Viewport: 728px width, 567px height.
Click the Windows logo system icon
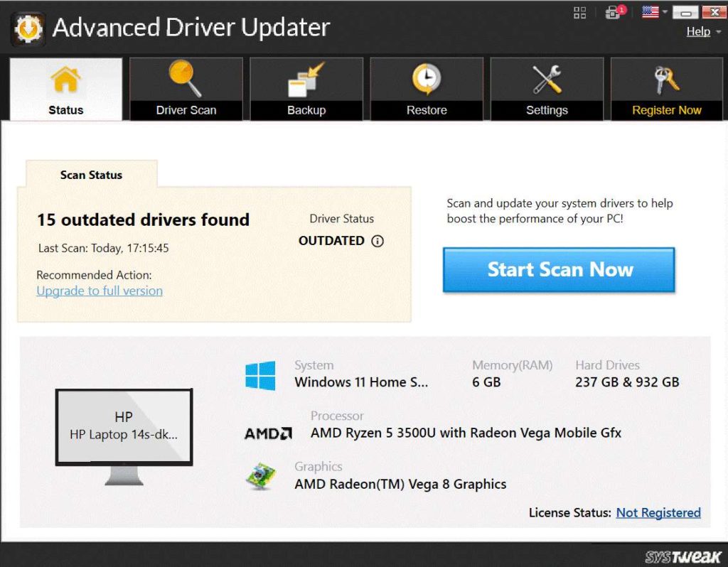click(x=260, y=375)
